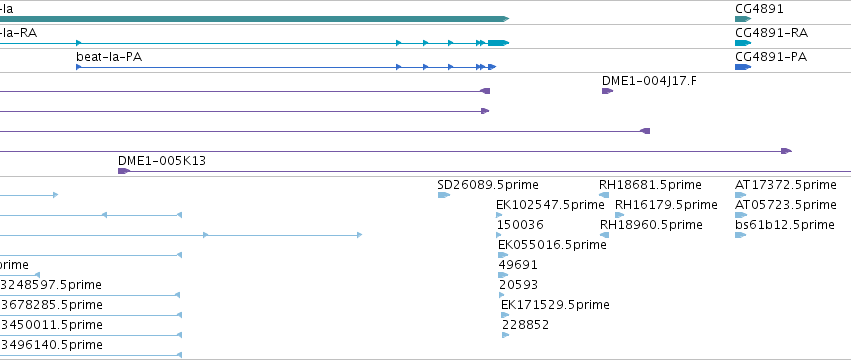
Task: Select the CG4891 gene arrow glyph
Action: pyautogui.click(x=743, y=19)
